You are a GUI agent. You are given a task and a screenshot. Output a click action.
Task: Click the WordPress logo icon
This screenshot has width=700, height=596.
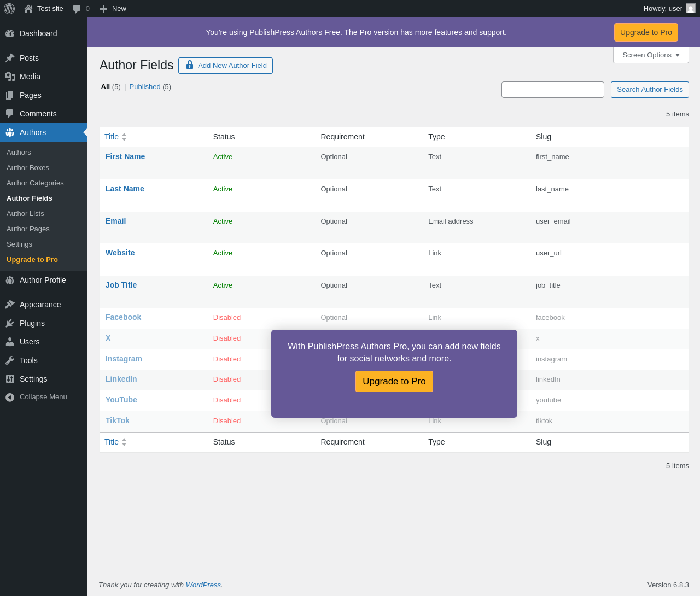pyautogui.click(x=9, y=9)
